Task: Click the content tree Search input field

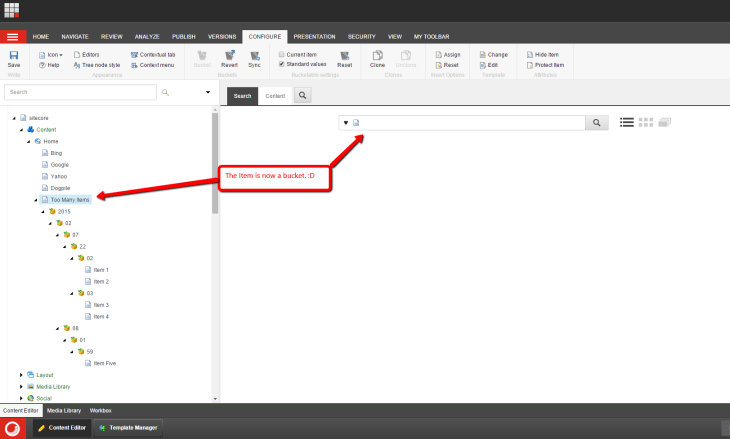Action: pos(80,92)
